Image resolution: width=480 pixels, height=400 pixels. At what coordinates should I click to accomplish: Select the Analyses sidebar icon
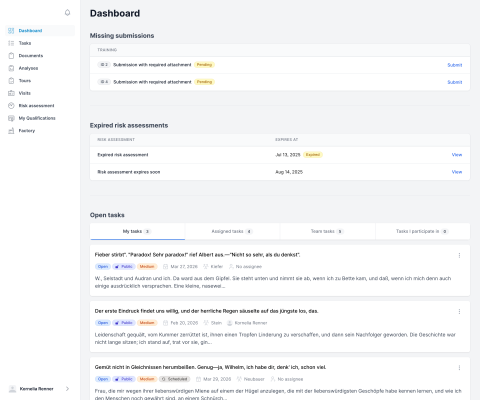pyautogui.click(x=11, y=68)
